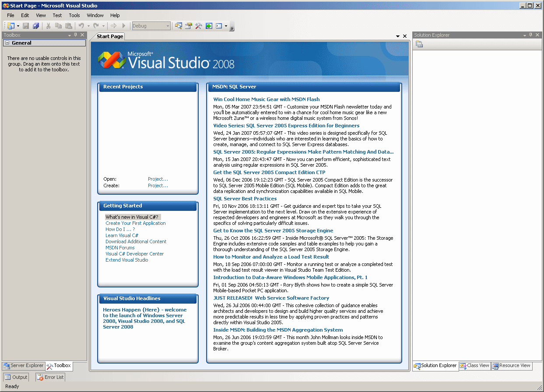Click the Toolbox hammer-and-wrench toolbar icon
The image size is (544, 392).
[198, 26]
